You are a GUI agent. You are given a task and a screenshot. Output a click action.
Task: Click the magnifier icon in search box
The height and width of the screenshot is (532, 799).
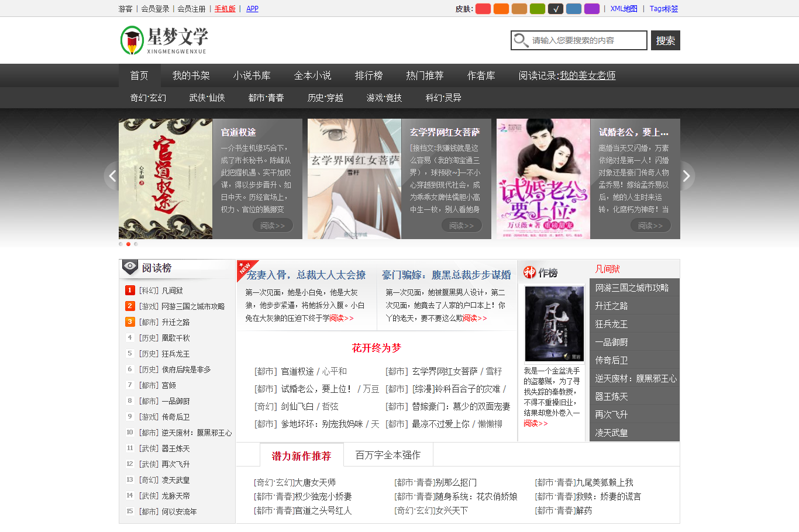(x=521, y=40)
